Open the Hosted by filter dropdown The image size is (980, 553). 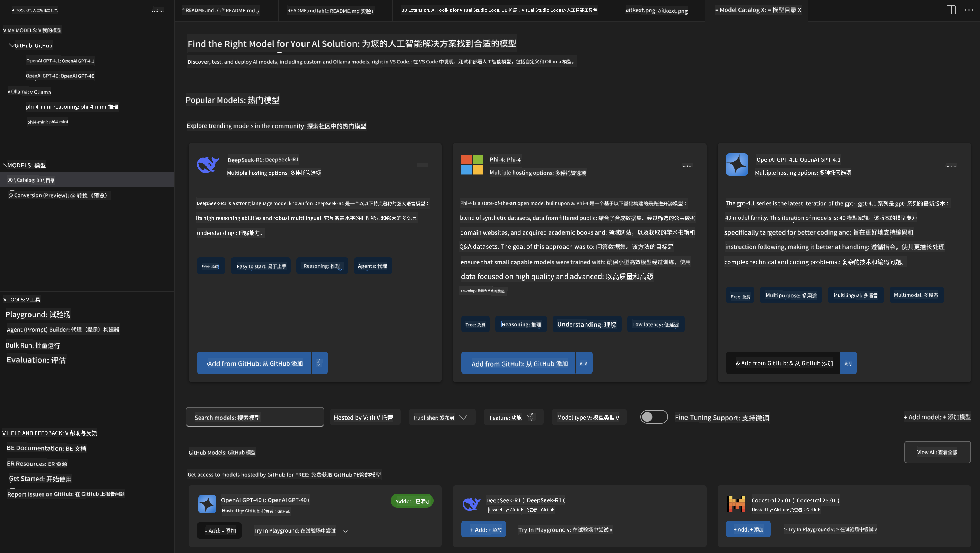365,417
